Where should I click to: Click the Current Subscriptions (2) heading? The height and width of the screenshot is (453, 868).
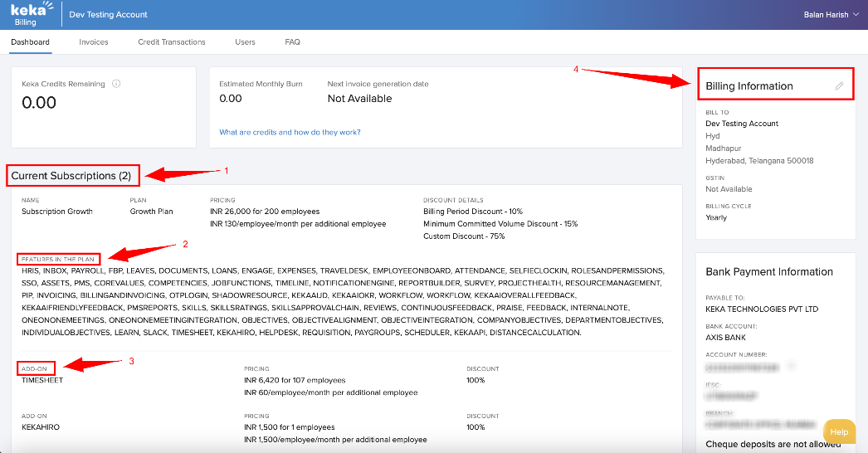tap(71, 176)
